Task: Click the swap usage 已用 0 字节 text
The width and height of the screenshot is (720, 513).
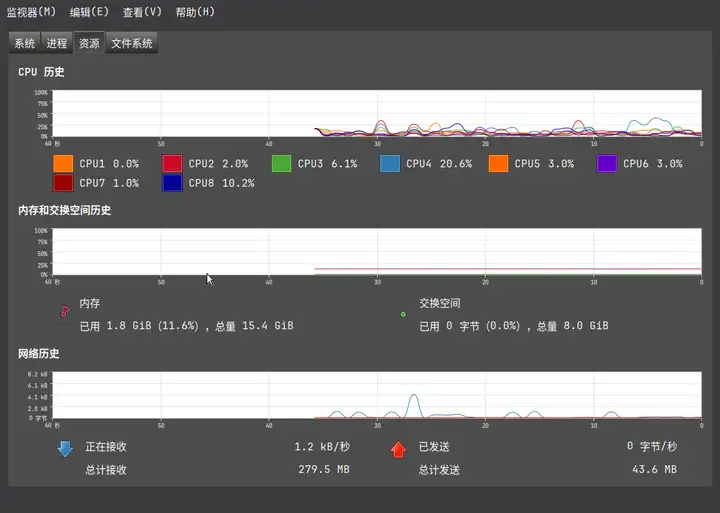Action: tap(514, 326)
